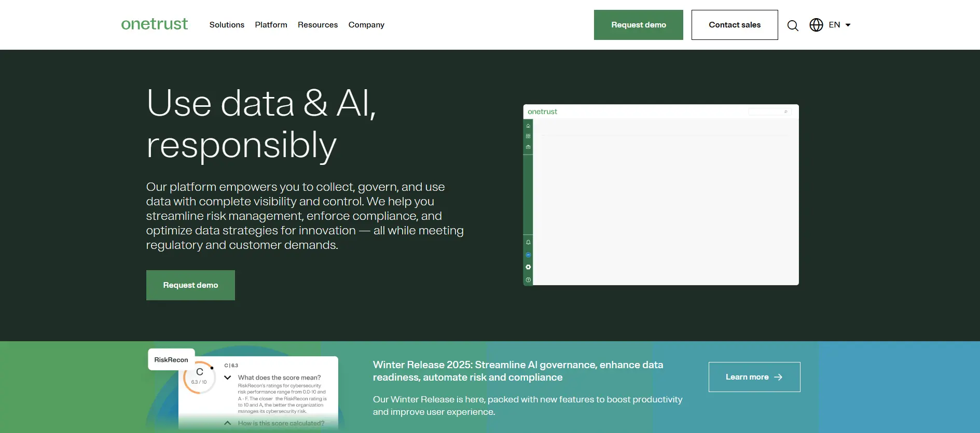Click Winter Release 2025 headline text
This screenshot has height=433, width=980.
(x=518, y=371)
